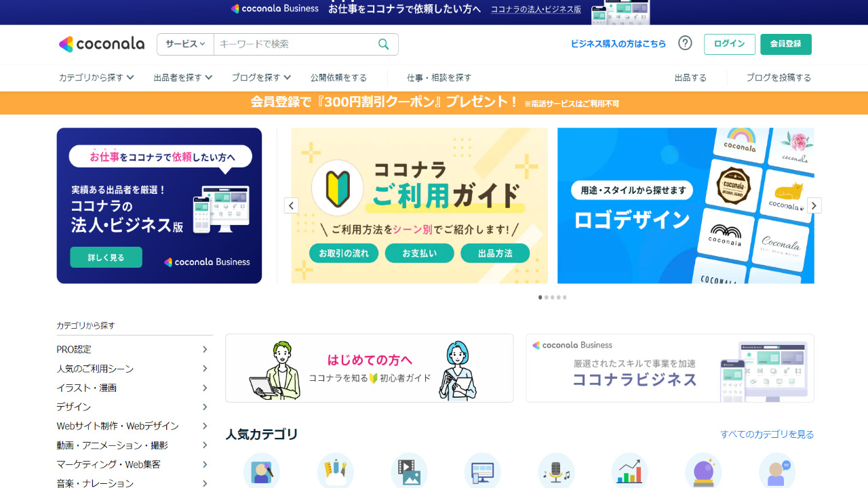Screen dimensions: 868x488
Task: Click ビジネス購入の方はこちら link
Action: click(x=618, y=44)
